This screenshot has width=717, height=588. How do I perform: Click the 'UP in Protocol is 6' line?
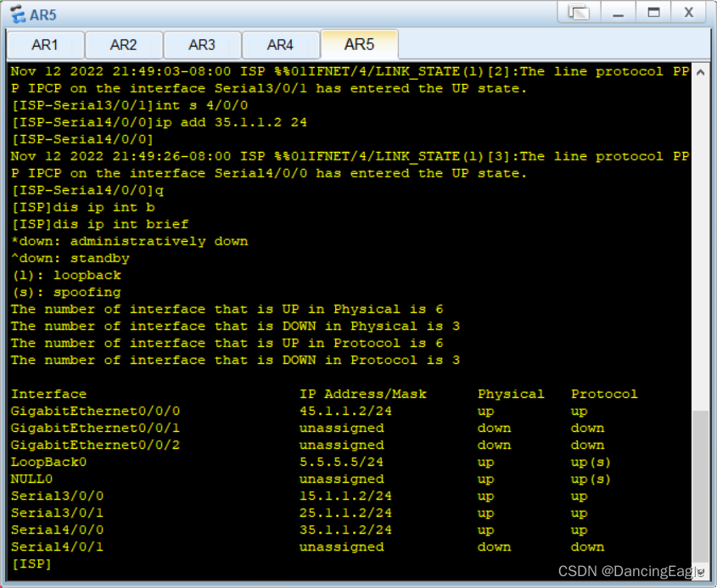(227, 343)
